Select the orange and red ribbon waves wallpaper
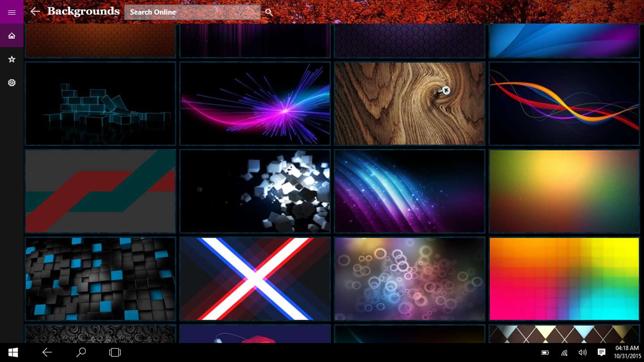 [x=564, y=104]
